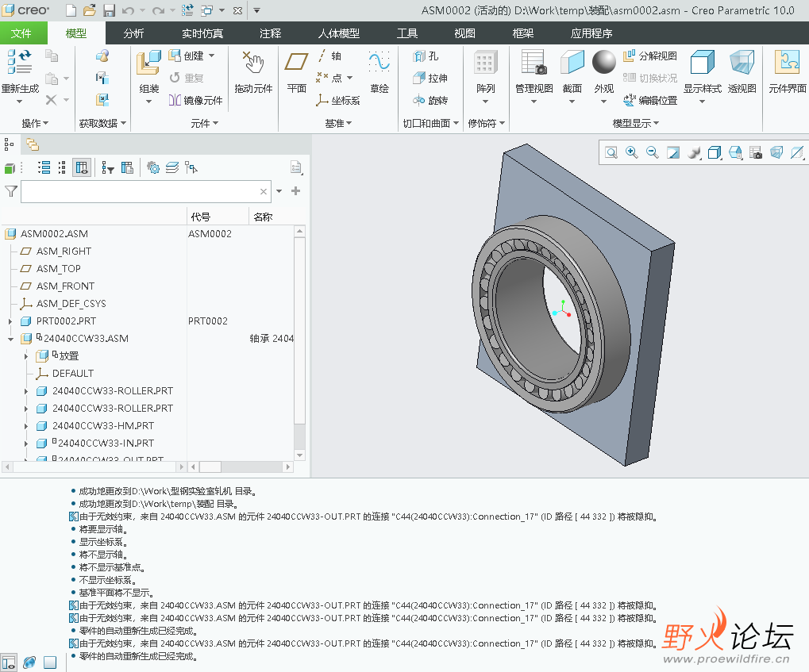The image size is (809, 672).
Task: Toggle tree columns display icon
Action: pos(82,167)
